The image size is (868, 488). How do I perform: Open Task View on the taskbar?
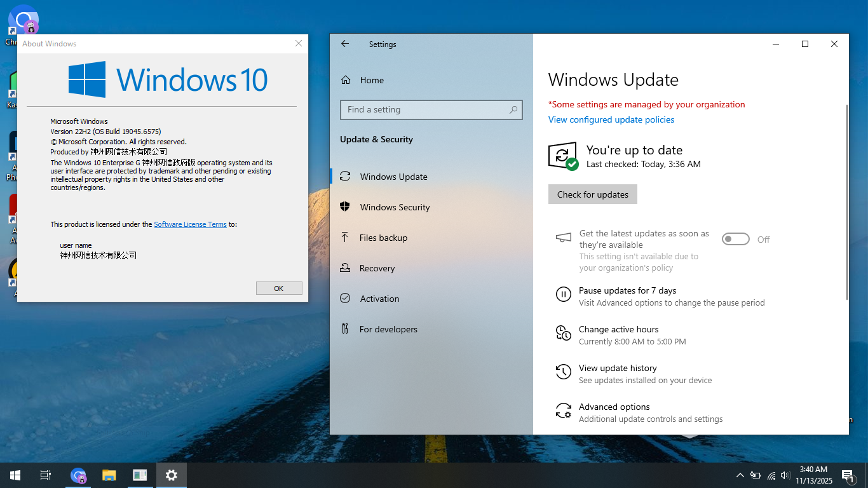tap(46, 475)
